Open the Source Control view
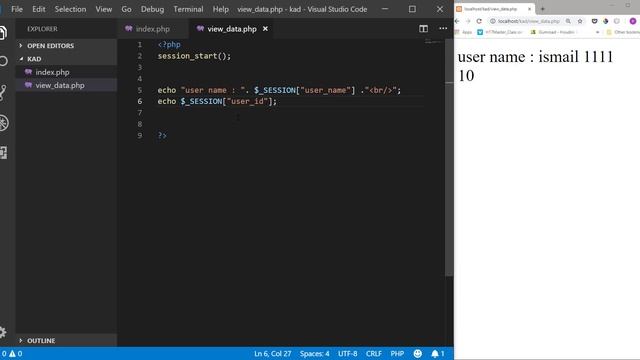The width and height of the screenshot is (640, 360). pos(3,93)
